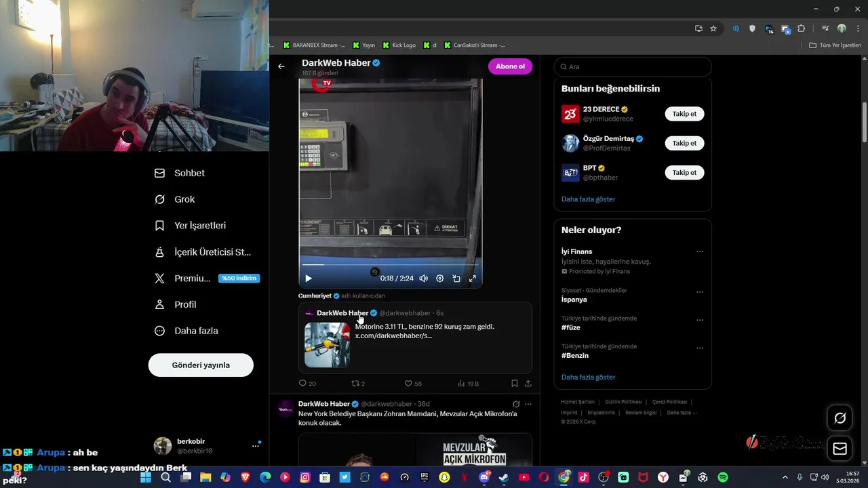Open options for İyi Finans promoted trend
Screen dimensions: 868x488
700,251
